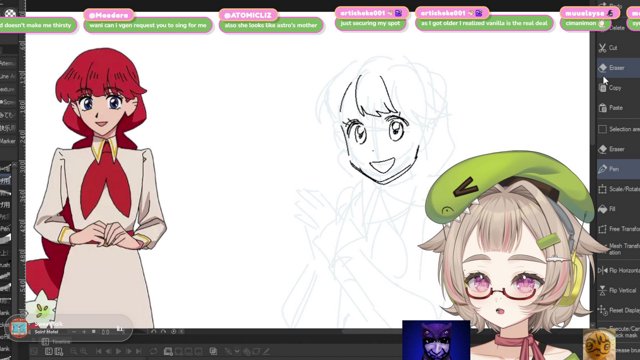640x360 pixels.
Task: Click the new animation folder icon in timeline
Action: pyautogui.click(x=168, y=351)
